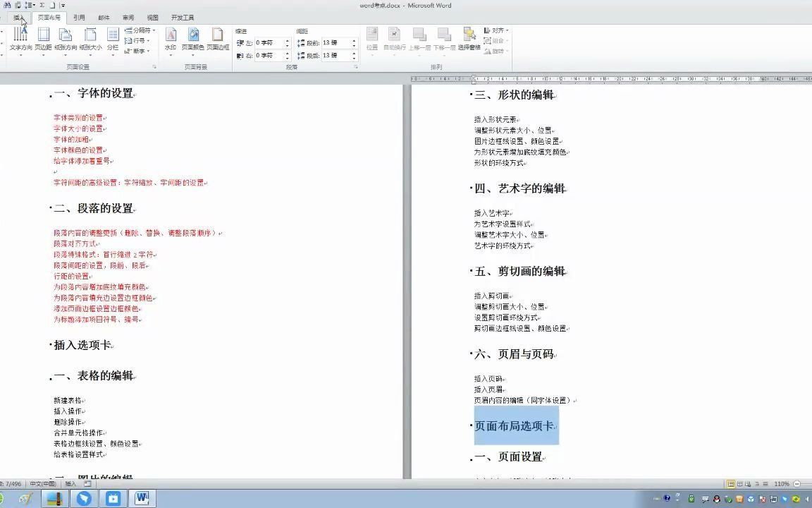Switch to the 插入 Insert tab

pos(19,18)
